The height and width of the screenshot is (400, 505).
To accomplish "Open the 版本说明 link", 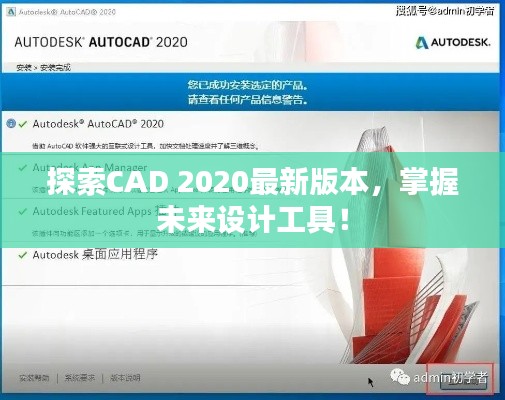I will 125,378.
